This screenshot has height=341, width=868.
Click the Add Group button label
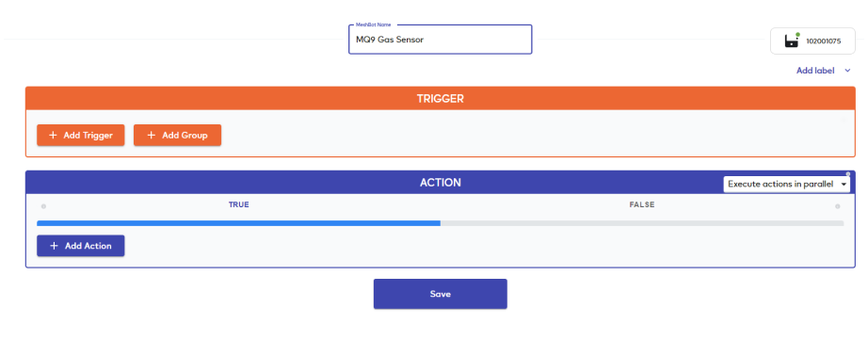(185, 135)
